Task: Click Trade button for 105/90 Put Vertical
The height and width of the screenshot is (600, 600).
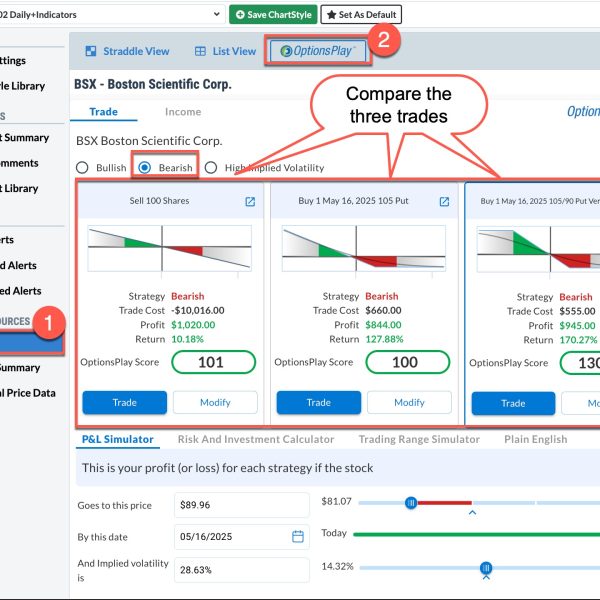Action: (514, 403)
